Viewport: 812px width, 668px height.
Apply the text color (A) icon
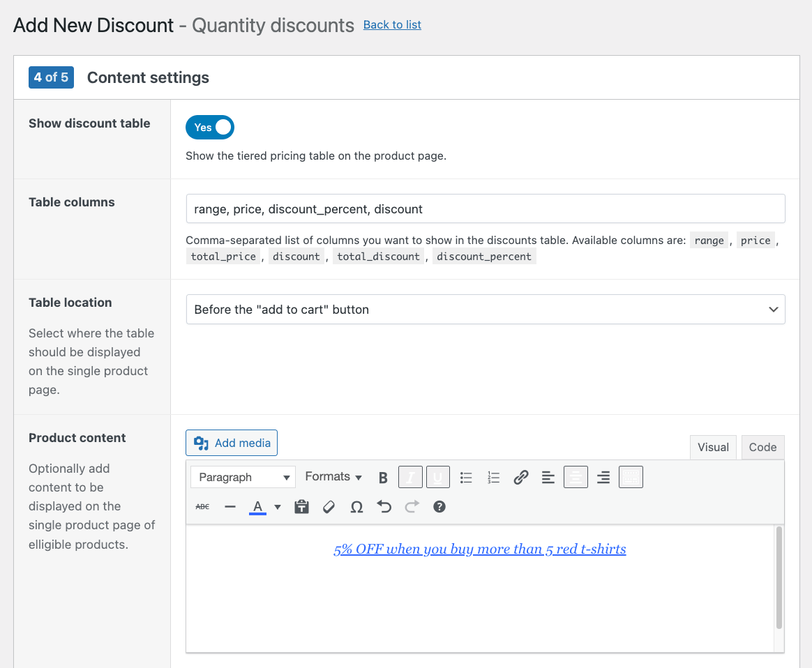pyautogui.click(x=257, y=506)
